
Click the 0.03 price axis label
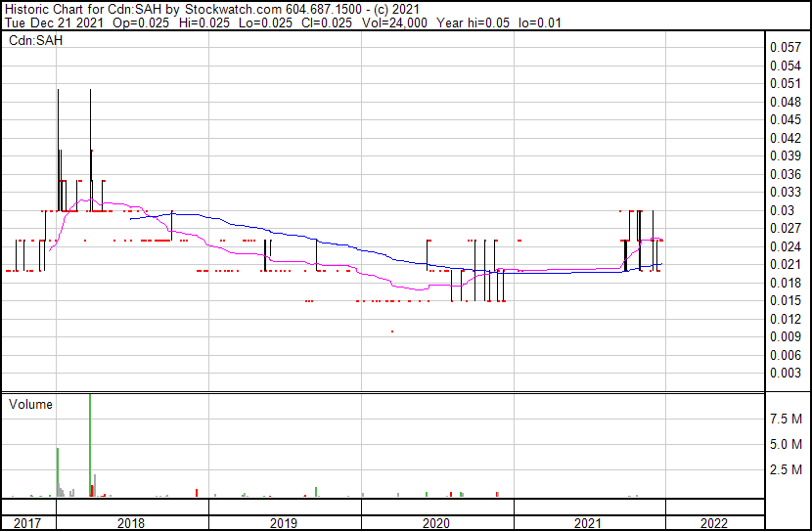click(781, 210)
